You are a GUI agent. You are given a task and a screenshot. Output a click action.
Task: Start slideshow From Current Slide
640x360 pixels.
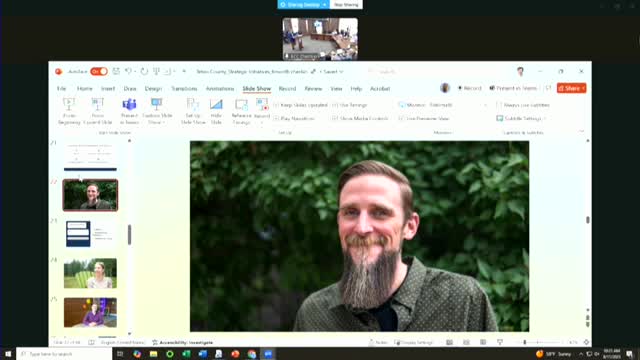click(x=98, y=111)
